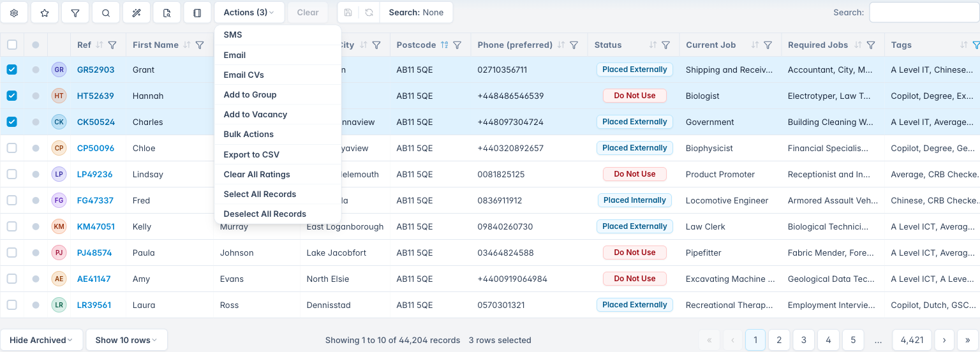This screenshot has height=352, width=980.
Task: Check the row for Lindsay LP49236
Action: point(12,174)
